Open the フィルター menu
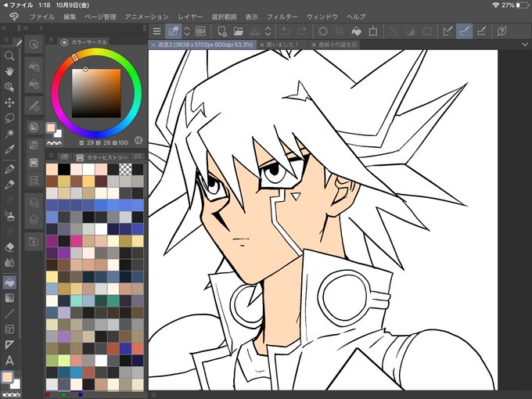The height and width of the screenshot is (399, 532). tap(282, 16)
